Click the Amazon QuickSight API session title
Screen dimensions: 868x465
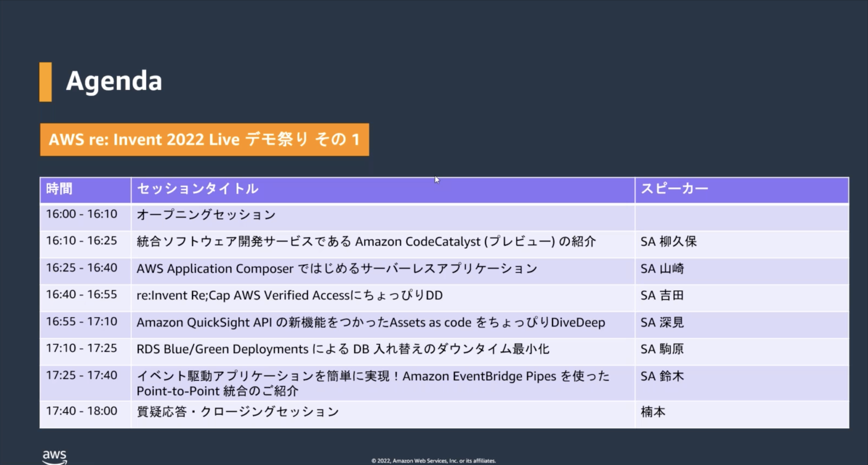coord(370,323)
